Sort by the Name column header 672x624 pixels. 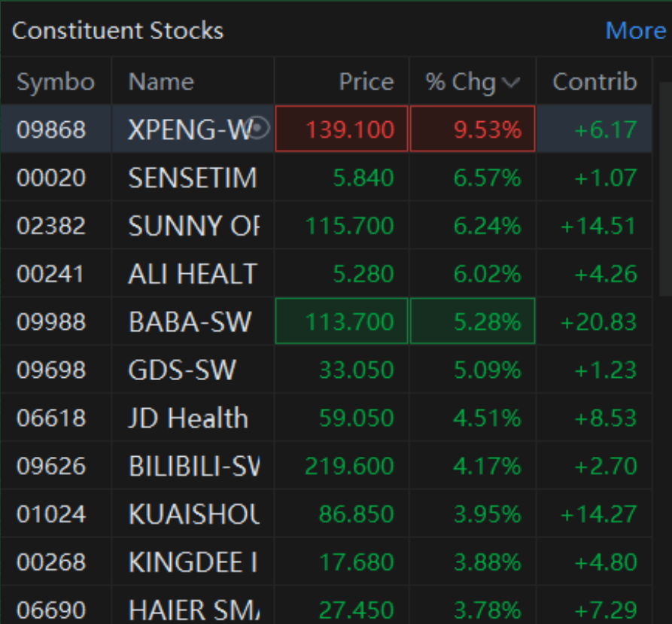pos(161,81)
